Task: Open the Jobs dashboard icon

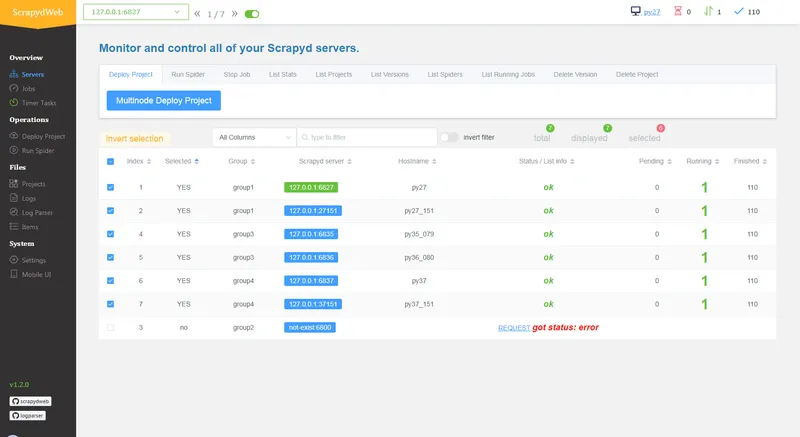Action: tap(14, 89)
